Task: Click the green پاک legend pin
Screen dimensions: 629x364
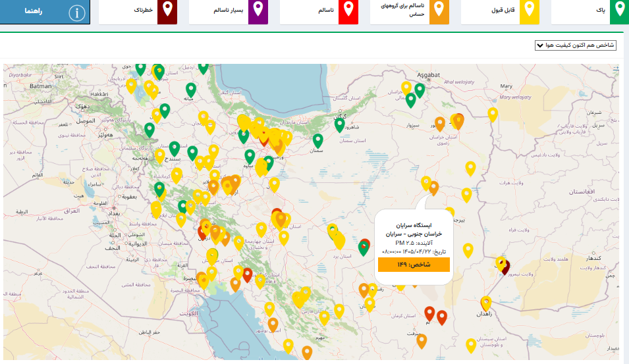Action: click(619, 11)
